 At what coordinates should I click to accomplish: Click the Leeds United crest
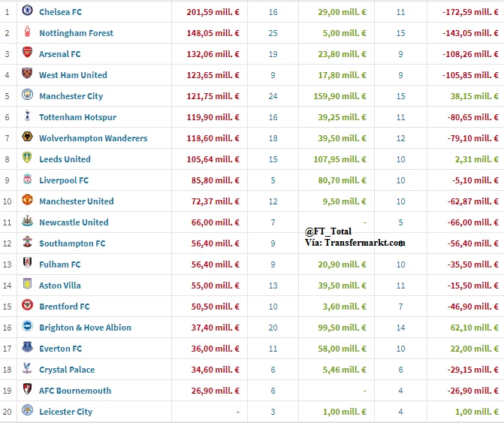27,158
